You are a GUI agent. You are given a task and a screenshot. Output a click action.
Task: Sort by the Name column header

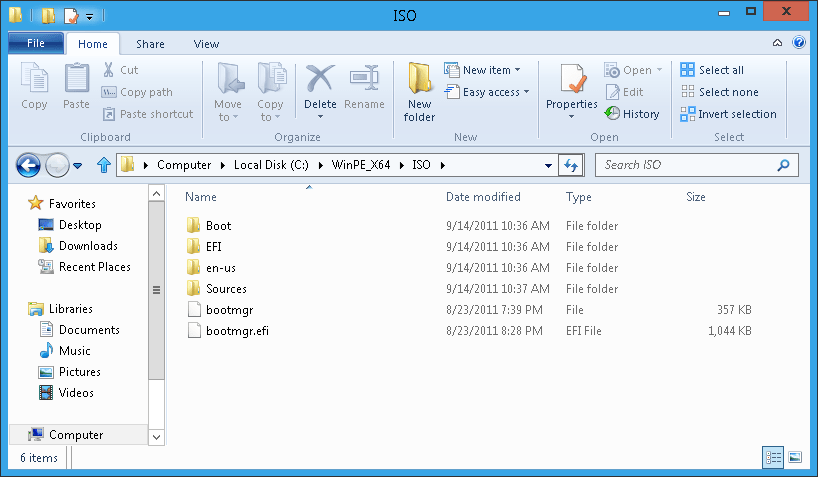pyautogui.click(x=201, y=197)
